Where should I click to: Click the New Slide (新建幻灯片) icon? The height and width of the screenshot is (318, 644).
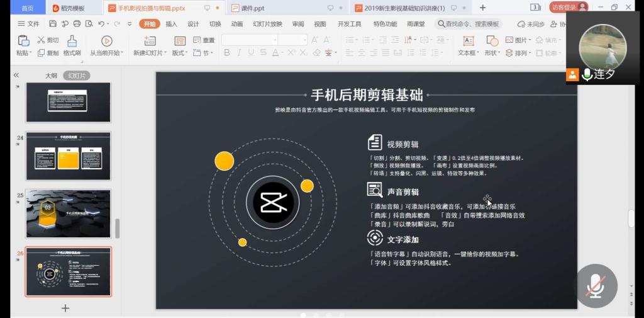click(x=149, y=41)
